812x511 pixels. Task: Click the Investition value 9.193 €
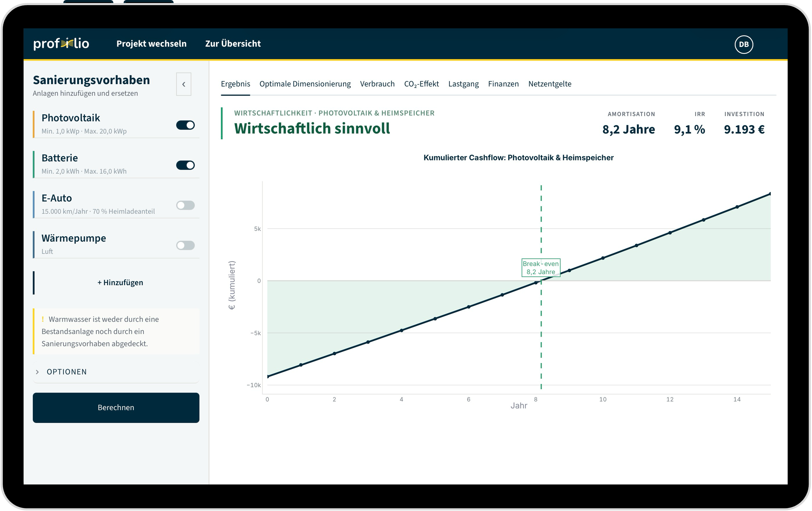[x=744, y=129]
